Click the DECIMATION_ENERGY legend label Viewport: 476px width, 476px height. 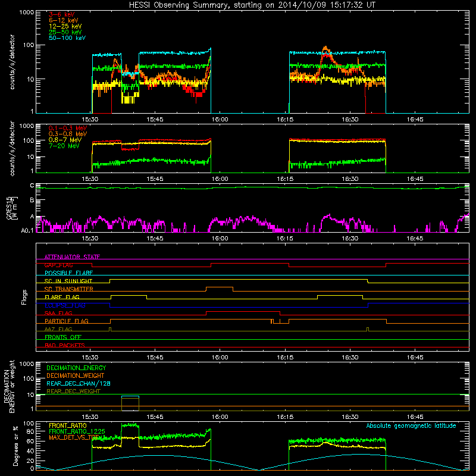click(76, 368)
